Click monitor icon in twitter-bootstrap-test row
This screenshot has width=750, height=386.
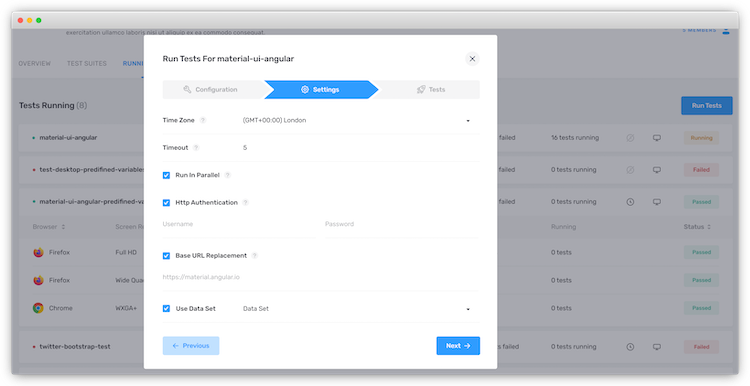tap(657, 347)
